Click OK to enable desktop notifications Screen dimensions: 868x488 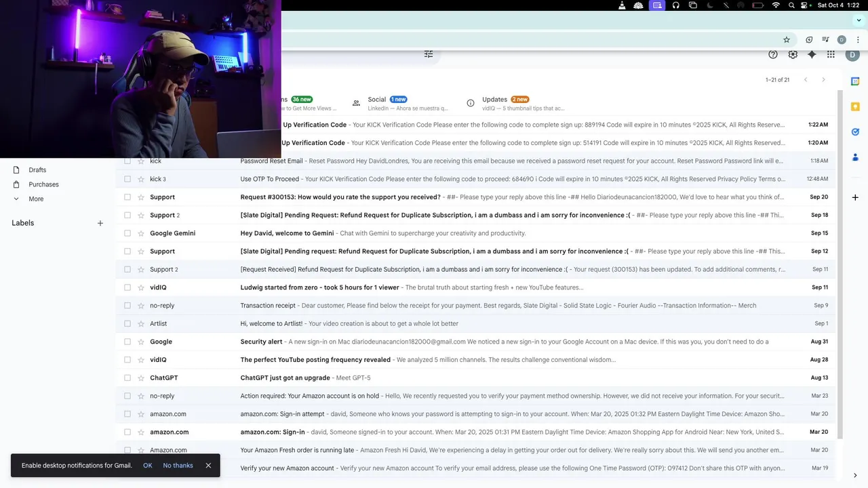148,466
